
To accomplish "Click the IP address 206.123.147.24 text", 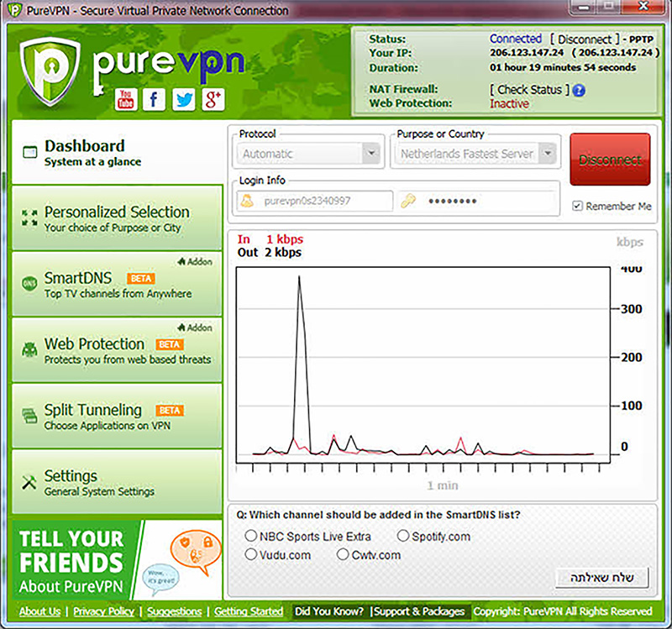I will coord(527,53).
